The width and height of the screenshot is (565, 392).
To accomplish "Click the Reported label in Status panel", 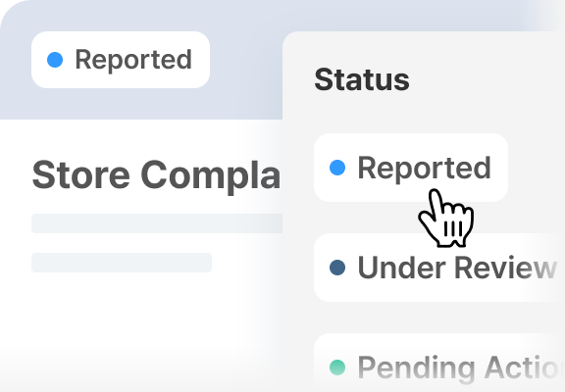I will 424,168.
